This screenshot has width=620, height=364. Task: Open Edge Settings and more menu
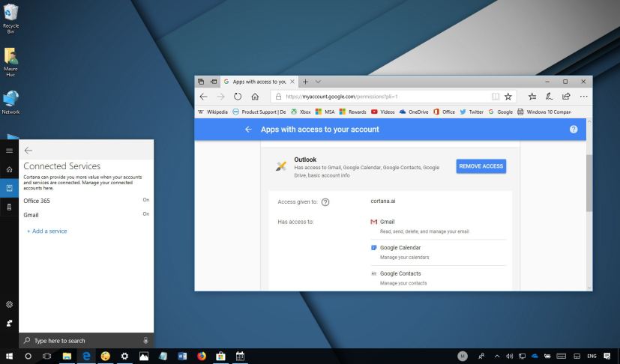coord(583,97)
